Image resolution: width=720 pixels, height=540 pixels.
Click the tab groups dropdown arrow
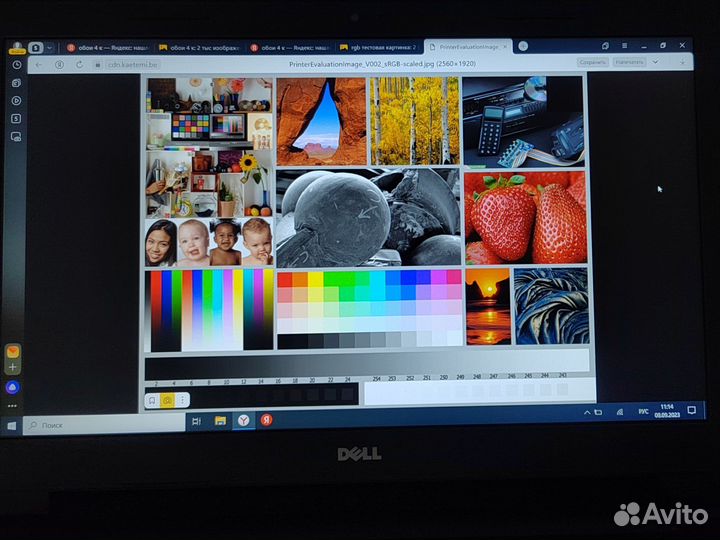pos(50,48)
